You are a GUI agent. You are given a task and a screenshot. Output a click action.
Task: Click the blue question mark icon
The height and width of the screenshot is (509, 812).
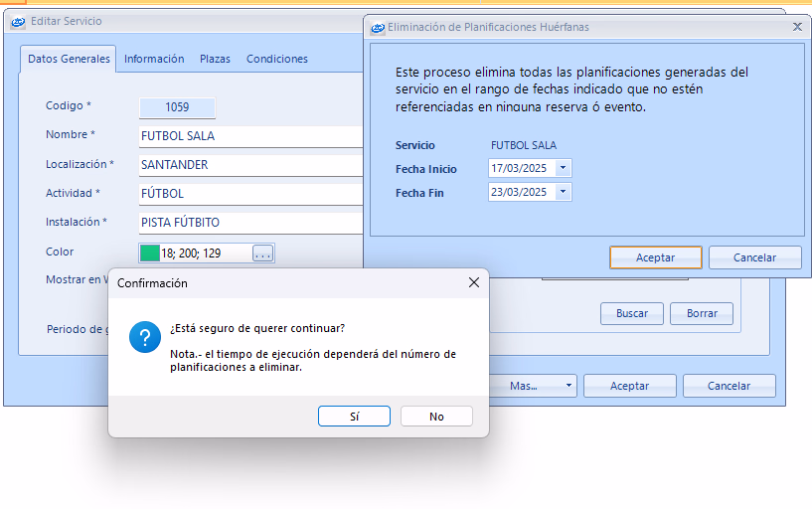145,338
